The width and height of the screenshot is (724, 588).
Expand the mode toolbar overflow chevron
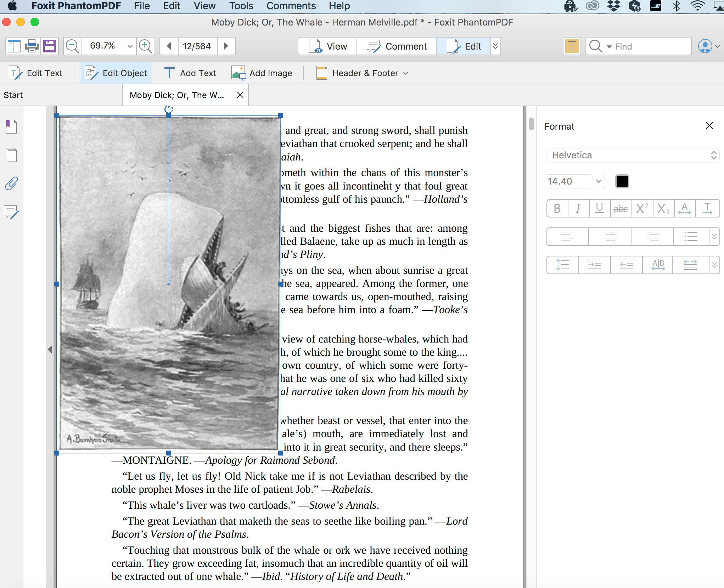(x=495, y=46)
